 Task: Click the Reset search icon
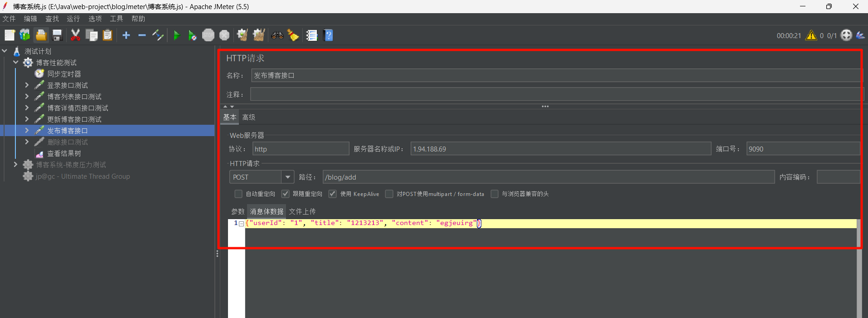pyautogui.click(x=293, y=35)
